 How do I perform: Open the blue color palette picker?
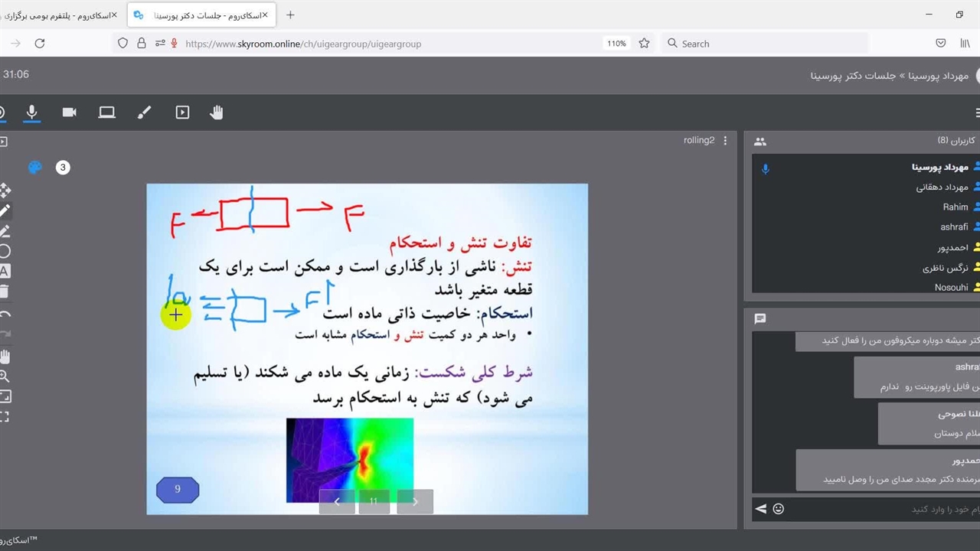tap(34, 168)
